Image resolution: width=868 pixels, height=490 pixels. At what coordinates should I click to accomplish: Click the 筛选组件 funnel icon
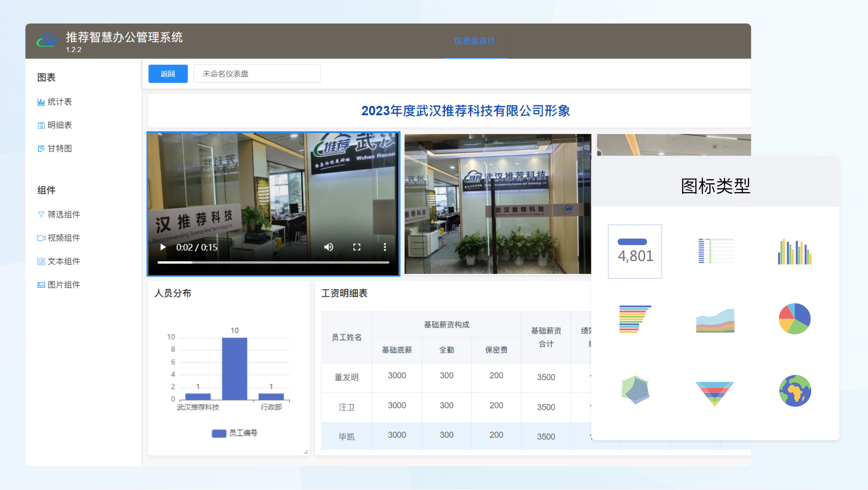(x=41, y=215)
